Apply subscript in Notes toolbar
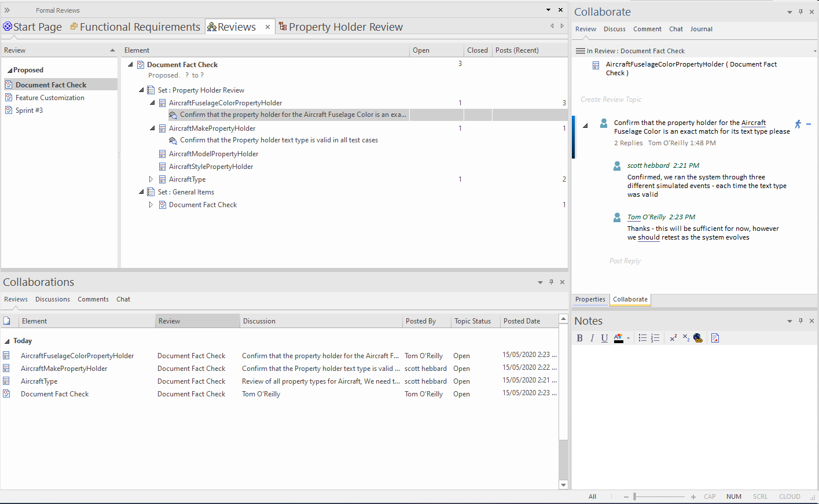This screenshot has width=819, height=504. click(x=686, y=339)
